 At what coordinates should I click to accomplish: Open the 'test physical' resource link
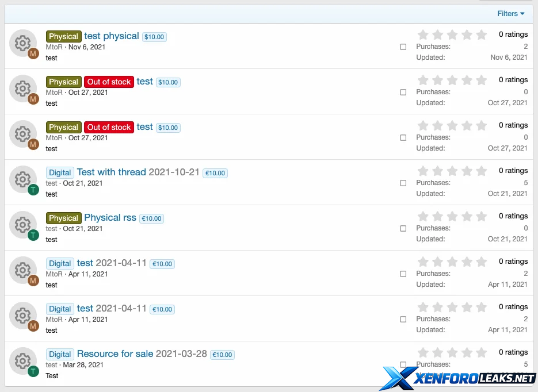point(112,36)
